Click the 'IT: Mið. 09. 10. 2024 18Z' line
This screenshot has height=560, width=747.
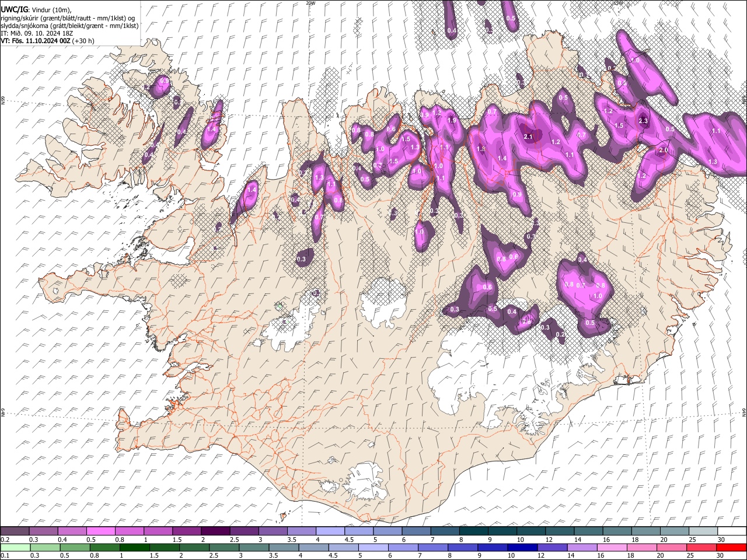pyautogui.click(x=37, y=33)
